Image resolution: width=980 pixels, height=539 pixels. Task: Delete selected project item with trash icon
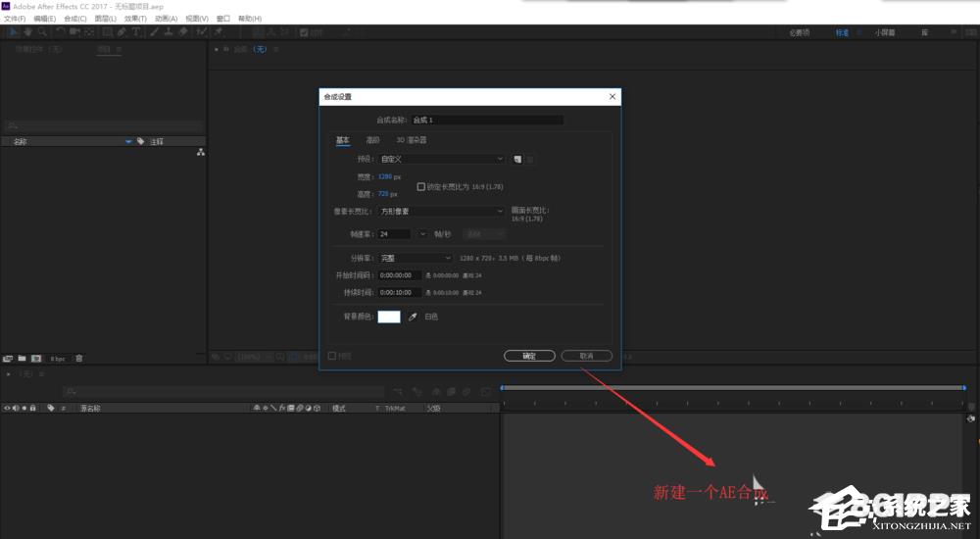pyautogui.click(x=78, y=359)
